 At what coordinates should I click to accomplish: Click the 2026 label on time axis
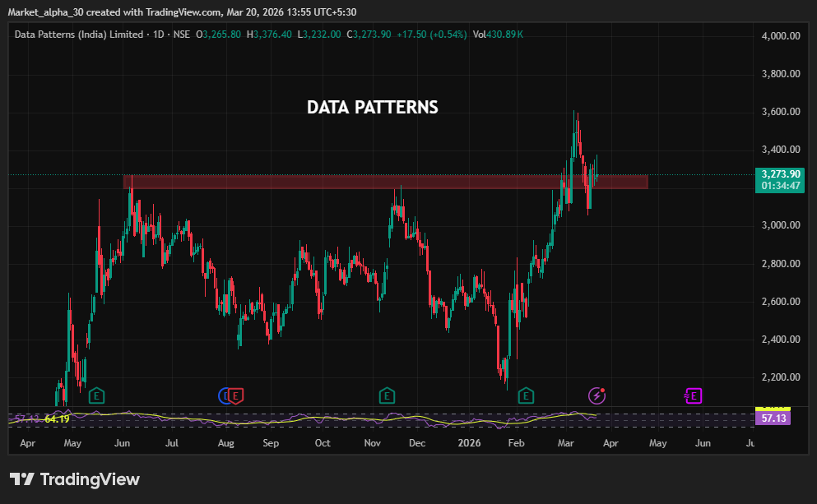[469, 443]
